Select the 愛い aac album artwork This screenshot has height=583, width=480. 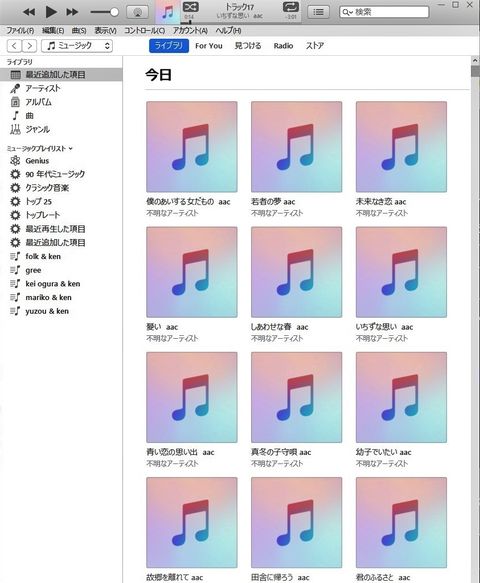191,272
